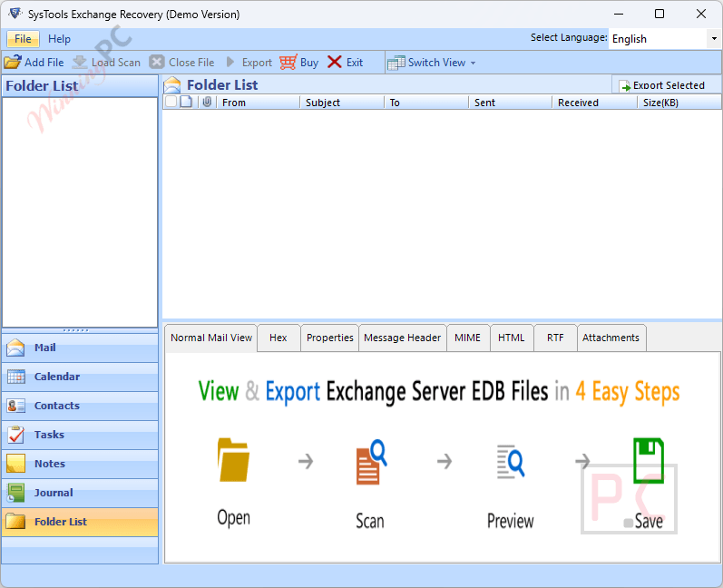Click the dotted splitter grip above Mail
Screen dimensions: 723x588
pyautogui.click(x=75, y=330)
